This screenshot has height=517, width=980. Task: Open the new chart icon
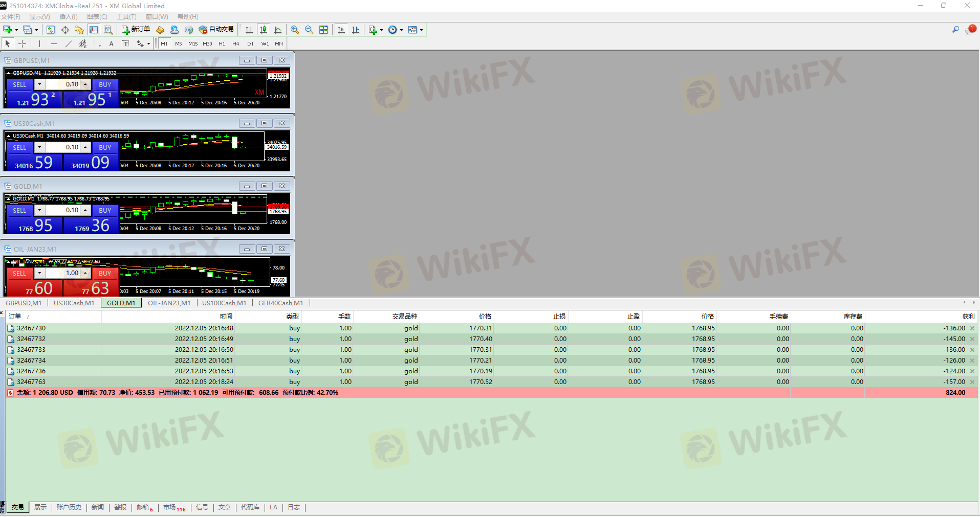[x=7, y=30]
